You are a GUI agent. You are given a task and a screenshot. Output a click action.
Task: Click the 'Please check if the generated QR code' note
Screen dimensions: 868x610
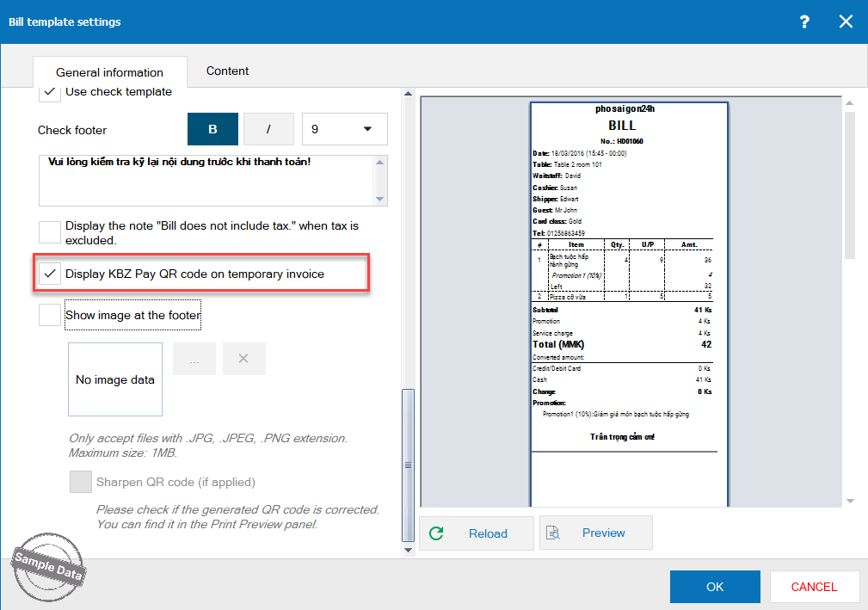pos(238,516)
